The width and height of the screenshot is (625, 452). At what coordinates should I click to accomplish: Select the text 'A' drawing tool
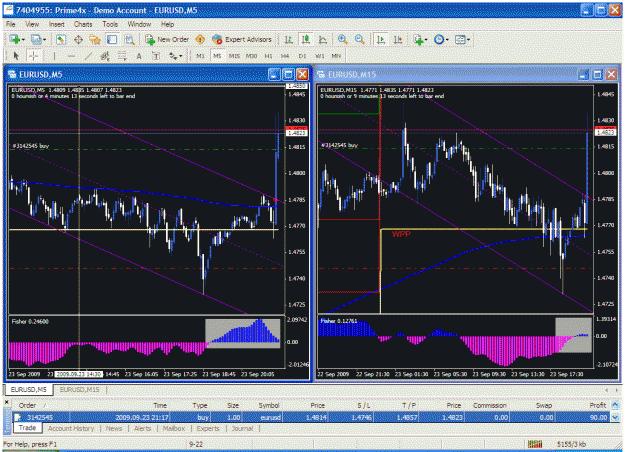pos(139,56)
